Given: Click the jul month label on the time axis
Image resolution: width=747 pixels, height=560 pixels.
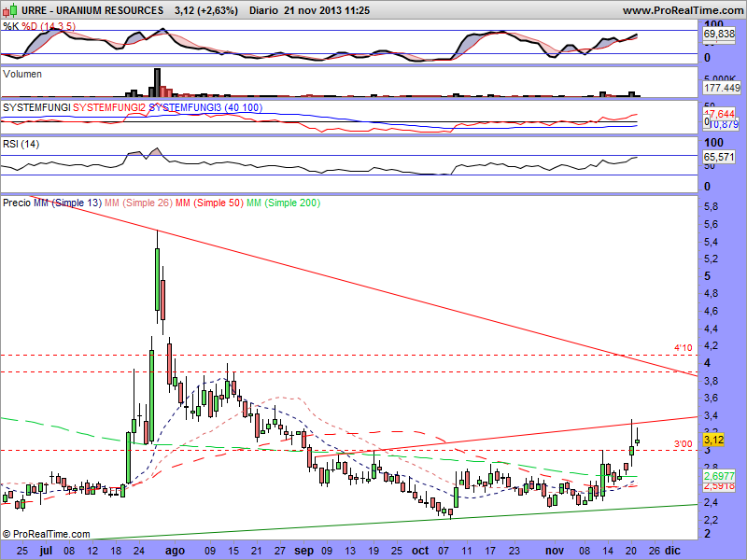Looking at the screenshot, I should click(x=46, y=551).
